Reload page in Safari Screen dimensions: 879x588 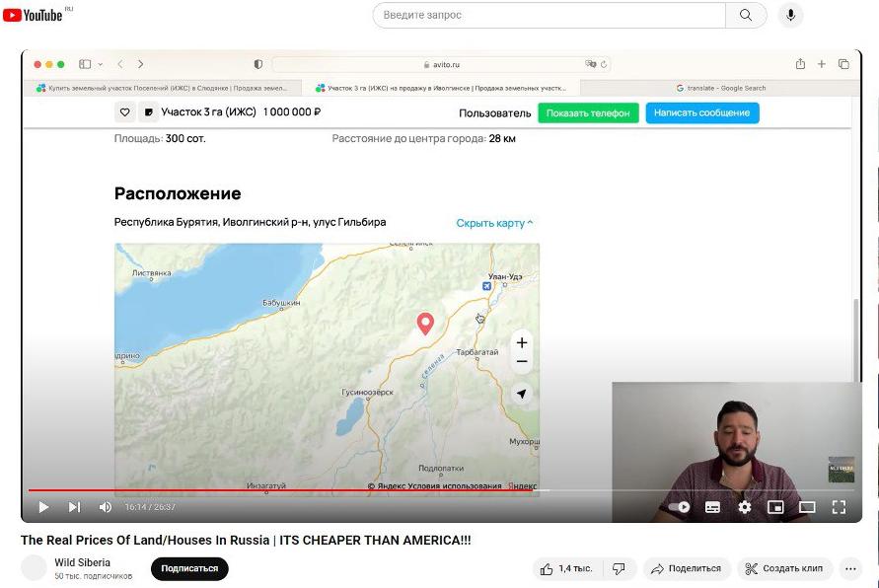(x=604, y=64)
